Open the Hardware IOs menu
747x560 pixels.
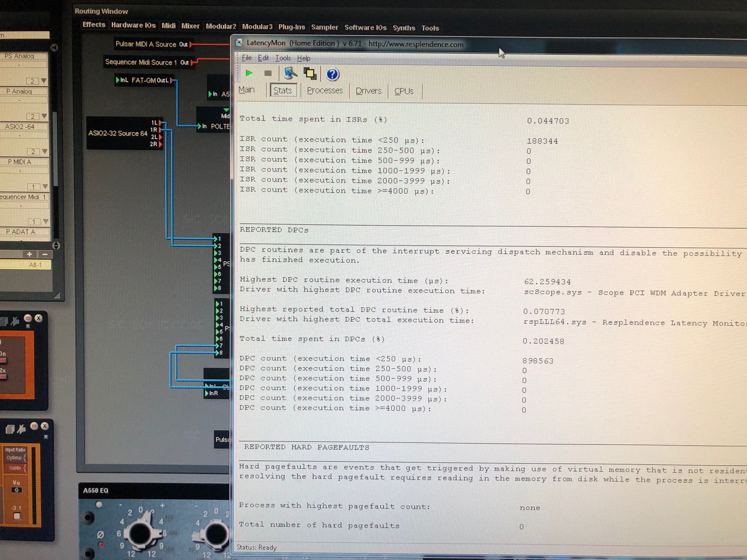click(x=133, y=25)
